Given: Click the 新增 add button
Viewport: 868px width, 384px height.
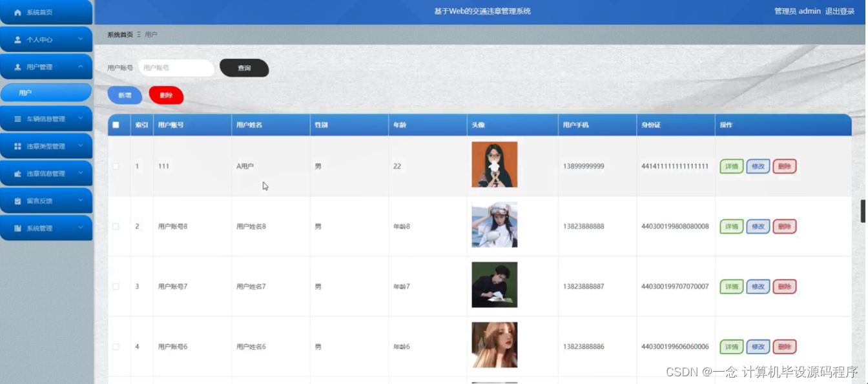Looking at the screenshot, I should tap(125, 94).
